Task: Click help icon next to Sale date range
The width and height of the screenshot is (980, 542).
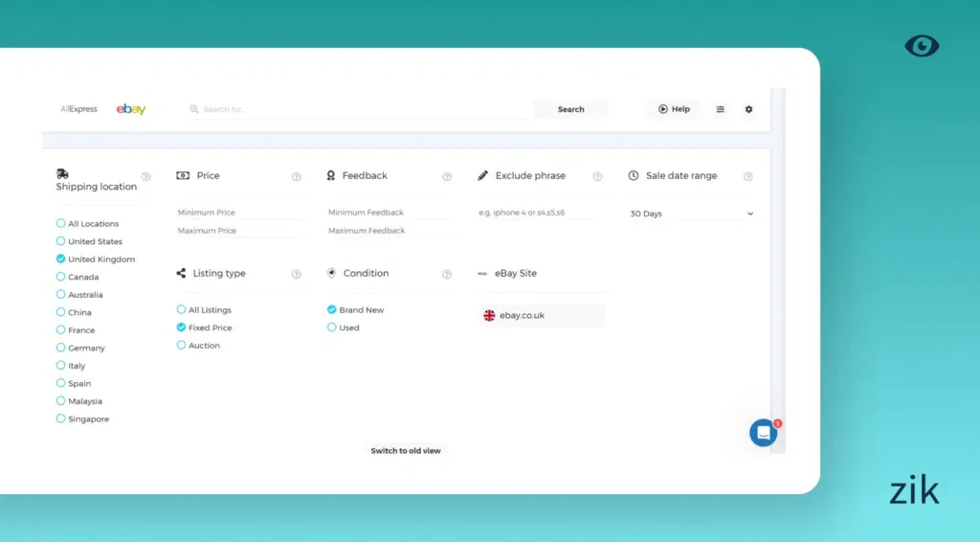Action: click(x=748, y=176)
